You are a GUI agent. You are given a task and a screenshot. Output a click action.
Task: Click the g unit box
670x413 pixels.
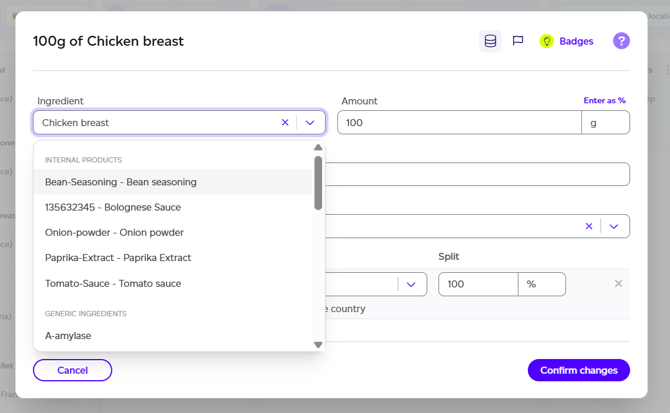click(605, 123)
